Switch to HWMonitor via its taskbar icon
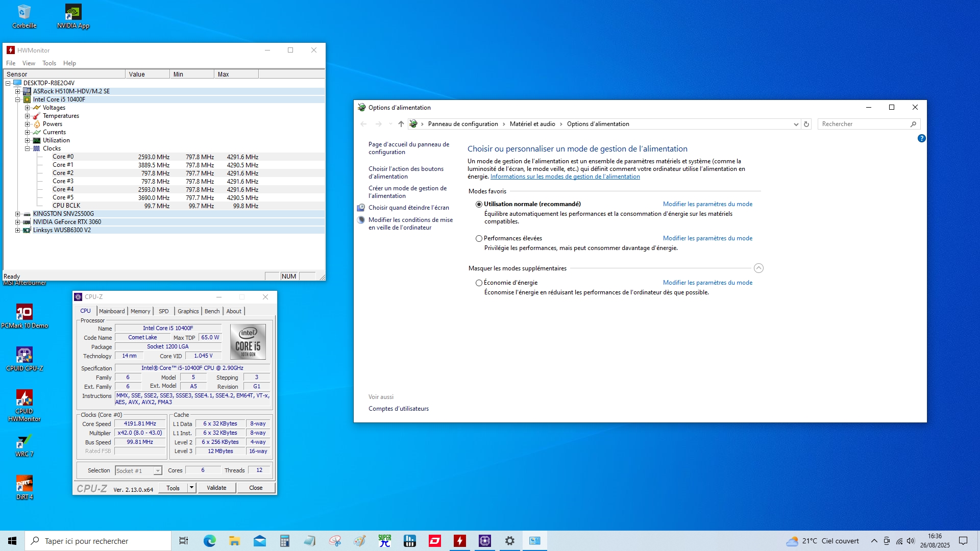Image resolution: width=980 pixels, height=551 pixels. point(459,541)
